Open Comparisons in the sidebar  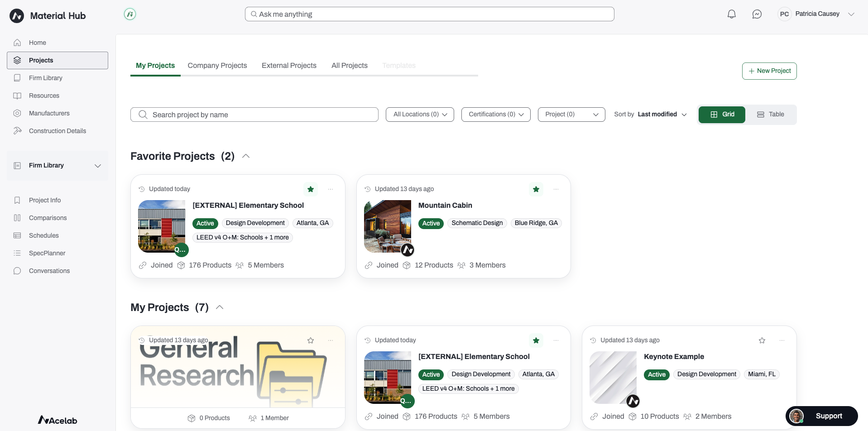48,218
